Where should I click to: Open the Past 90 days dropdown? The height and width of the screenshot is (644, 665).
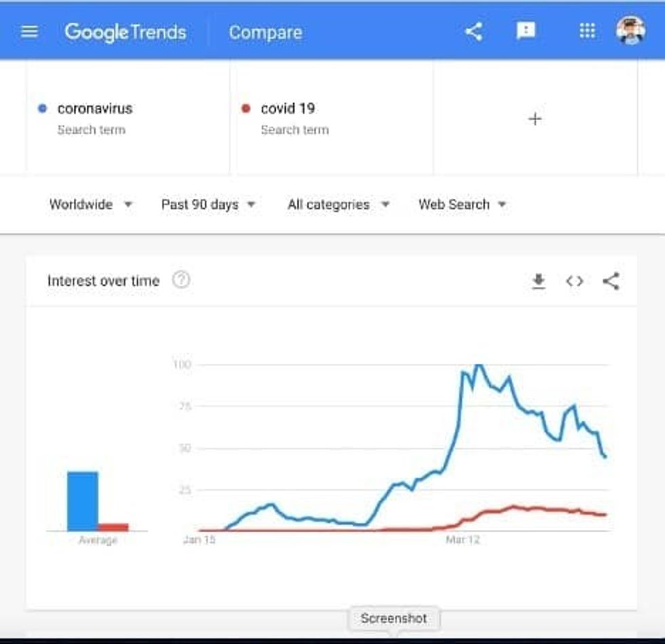pyautogui.click(x=208, y=204)
